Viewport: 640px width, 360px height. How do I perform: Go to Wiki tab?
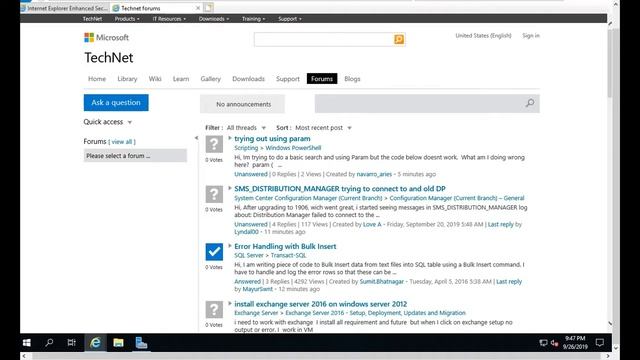[155, 79]
